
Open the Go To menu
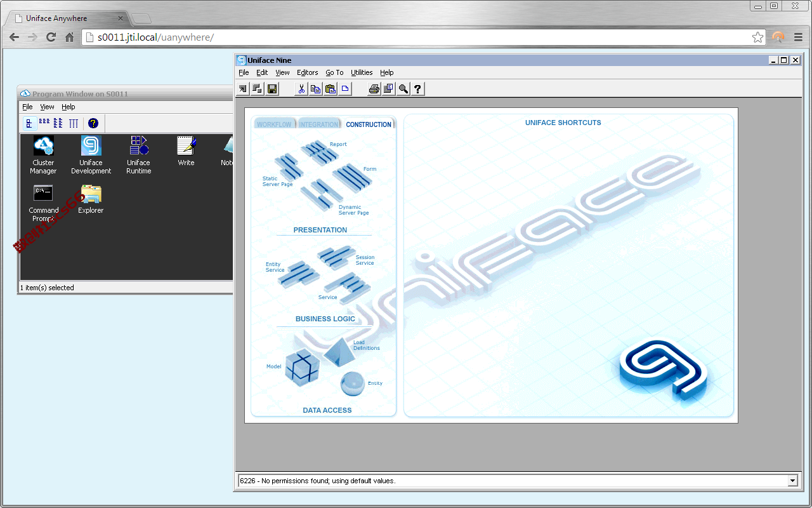[x=334, y=72]
